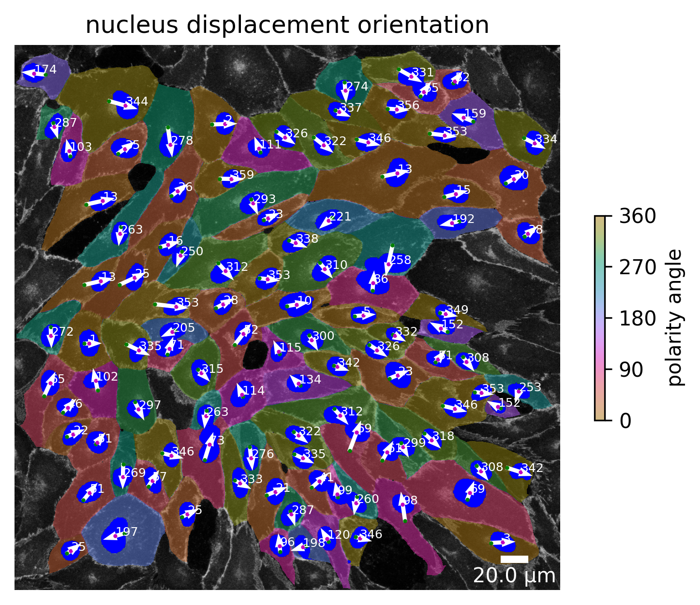Viewport: 700px width, 605px height.
Task: Click the cell label 221
Action: click(x=340, y=217)
